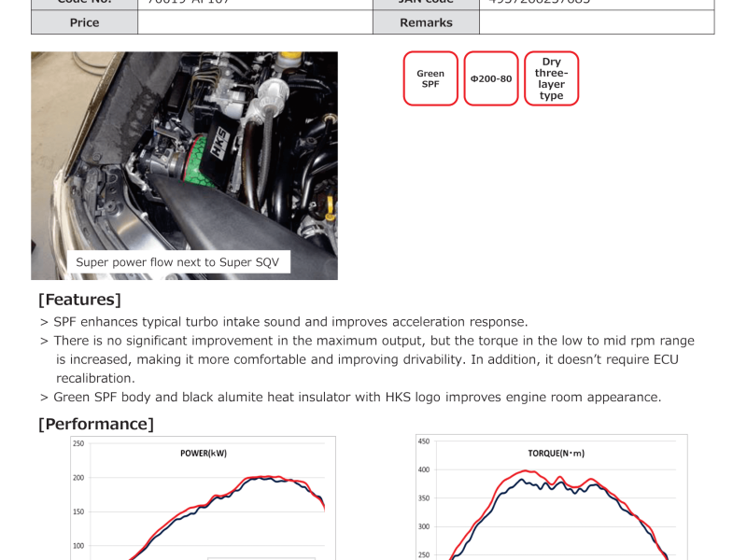Click the 350 axis label on torque chart
This screenshot has height=560, width=747.
pos(424,498)
